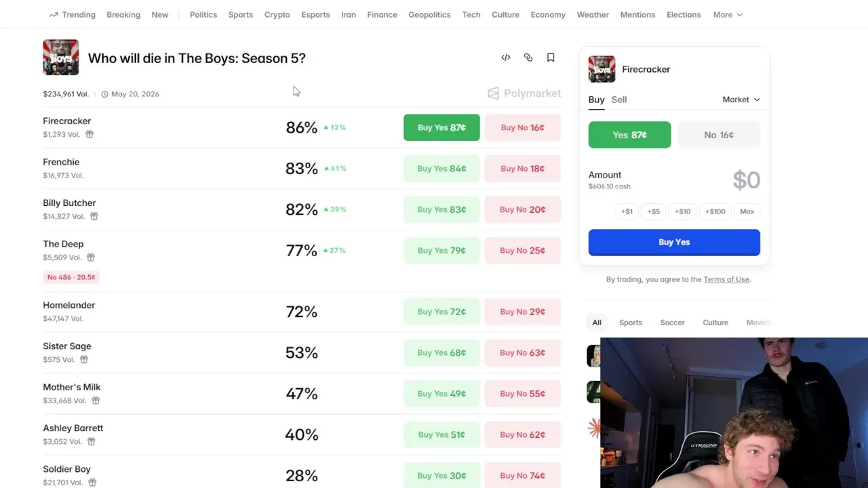Click the gift icon beside Firecracker's volume
Screen dimensions: 868x488
90,134
